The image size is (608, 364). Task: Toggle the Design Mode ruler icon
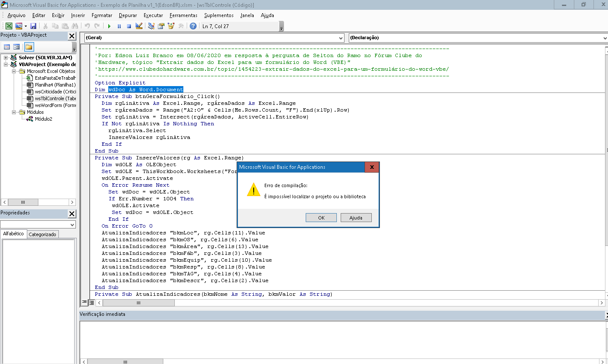139,26
